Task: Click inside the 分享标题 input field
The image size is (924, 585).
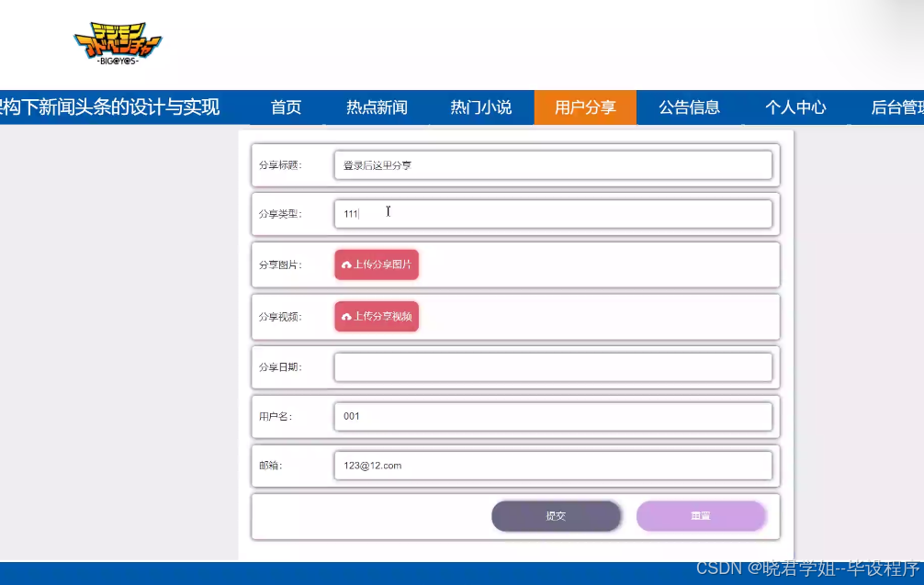Action: pos(551,164)
